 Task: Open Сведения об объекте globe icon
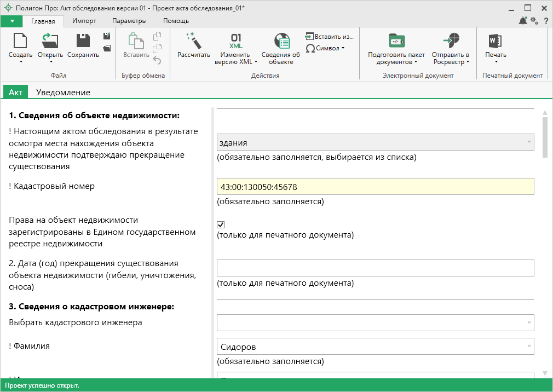pos(281,42)
